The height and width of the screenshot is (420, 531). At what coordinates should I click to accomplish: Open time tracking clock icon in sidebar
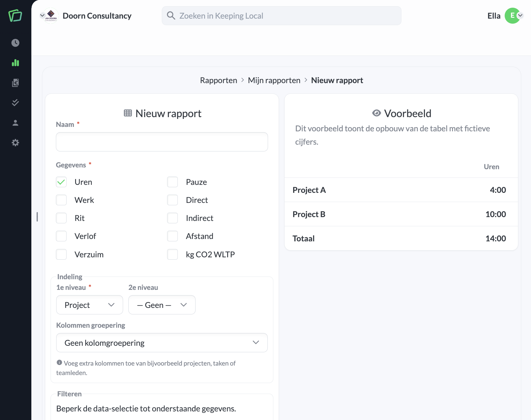15,43
